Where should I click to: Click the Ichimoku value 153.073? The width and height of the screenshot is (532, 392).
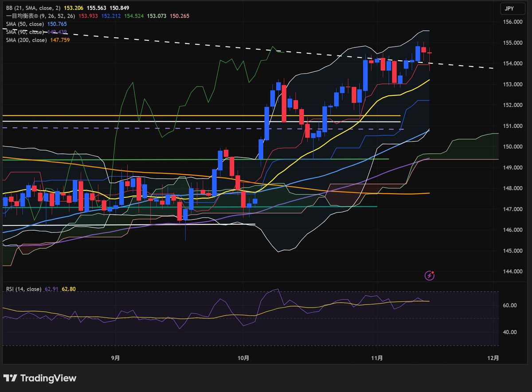(x=156, y=16)
